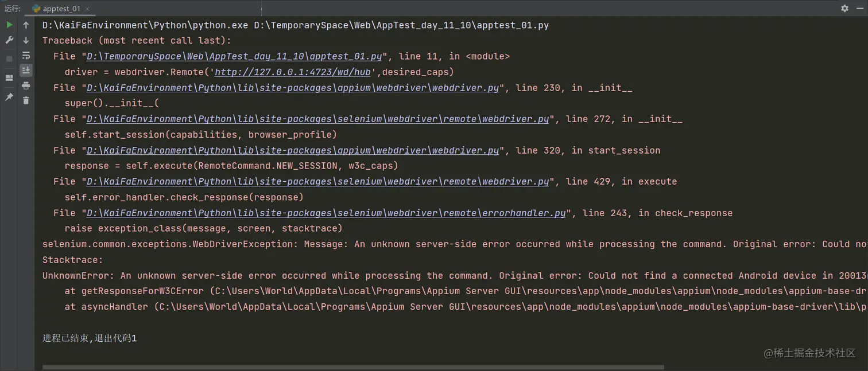Viewport: 868px width, 371px height.
Task: Rerun apptest_01 with the green play icon
Action: tap(9, 25)
